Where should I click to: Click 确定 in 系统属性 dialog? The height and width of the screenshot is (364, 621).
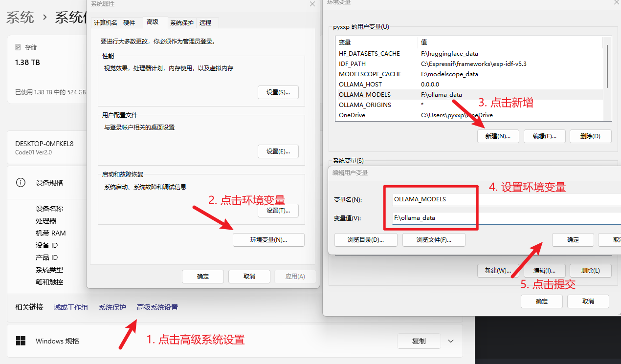pyautogui.click(x=203, y=277)
